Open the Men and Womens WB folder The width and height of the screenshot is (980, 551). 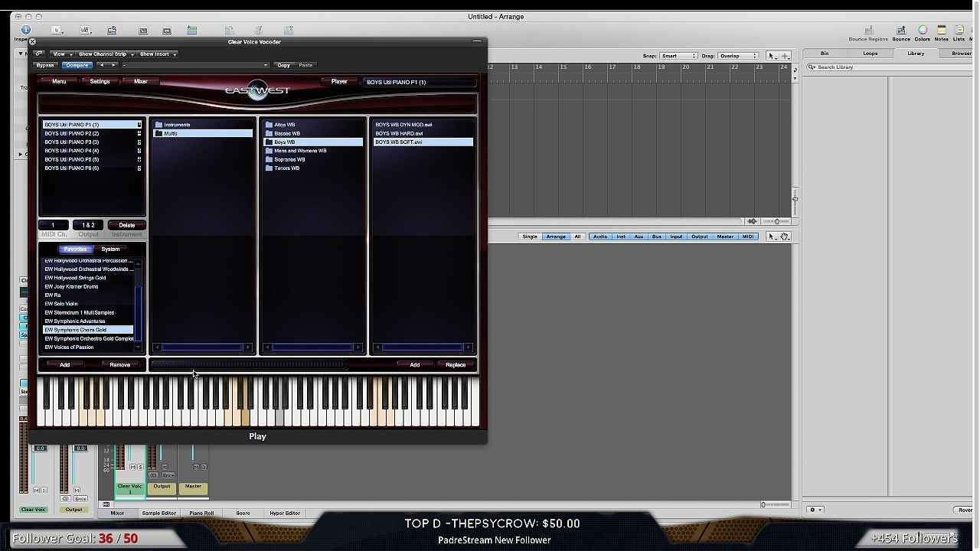coord(314,151)
